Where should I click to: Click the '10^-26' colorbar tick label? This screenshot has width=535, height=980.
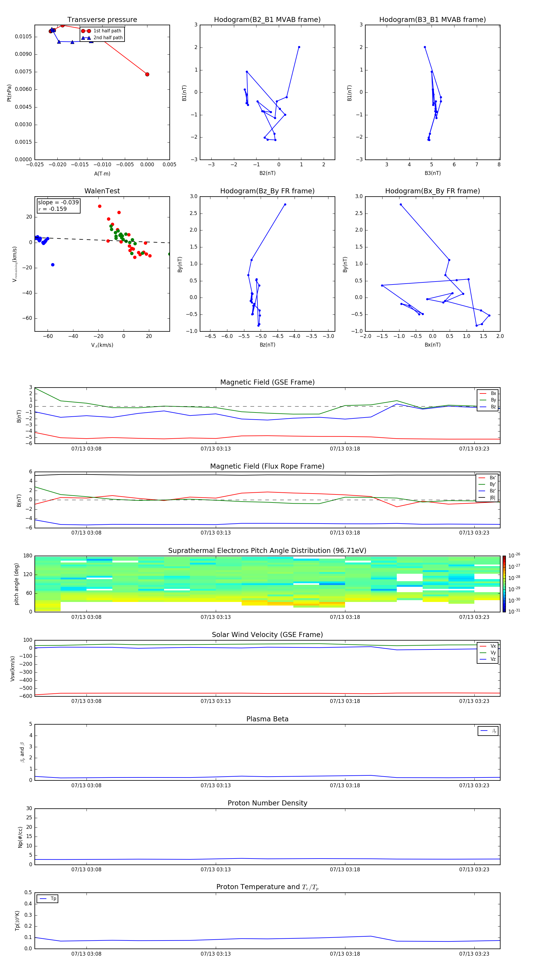point(514,555)
